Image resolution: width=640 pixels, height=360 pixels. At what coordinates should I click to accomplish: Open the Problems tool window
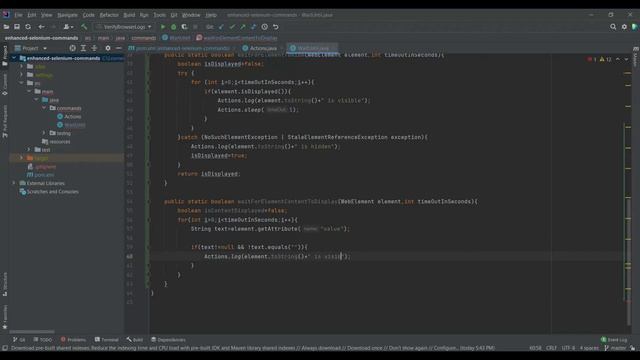[73, 340]
